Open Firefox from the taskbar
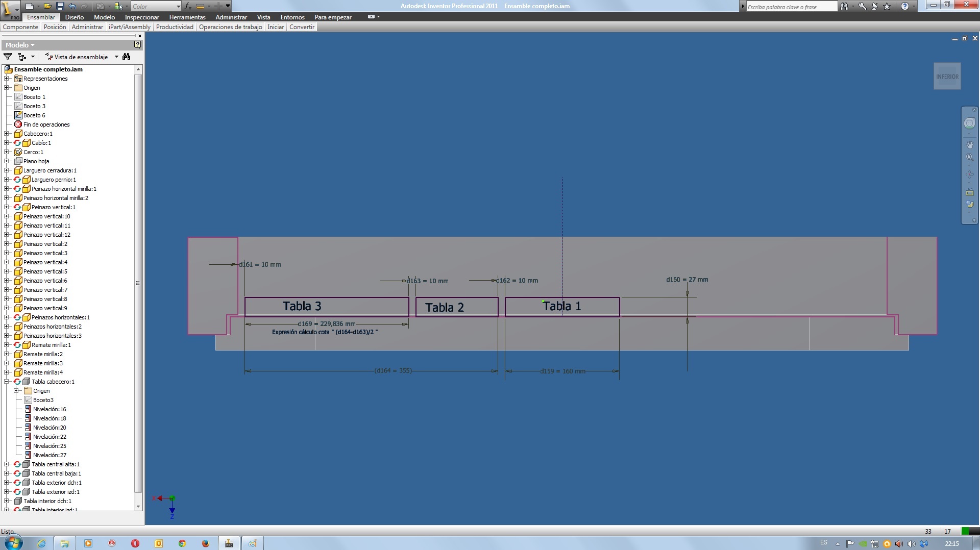The image size is (980, 550). [x=205, y=543]
